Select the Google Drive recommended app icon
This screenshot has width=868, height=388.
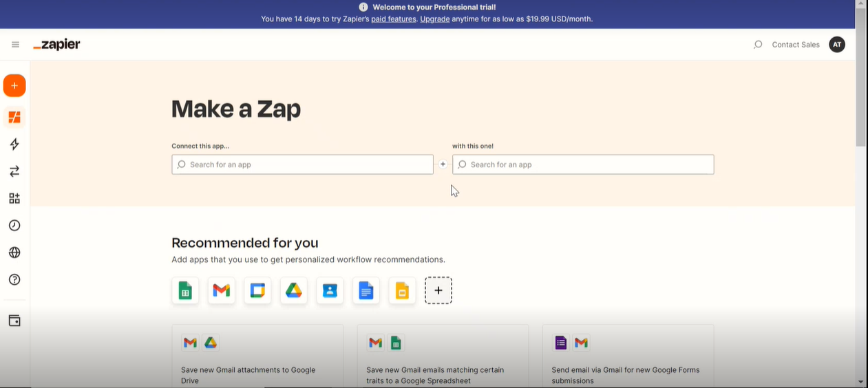[294, 291]
